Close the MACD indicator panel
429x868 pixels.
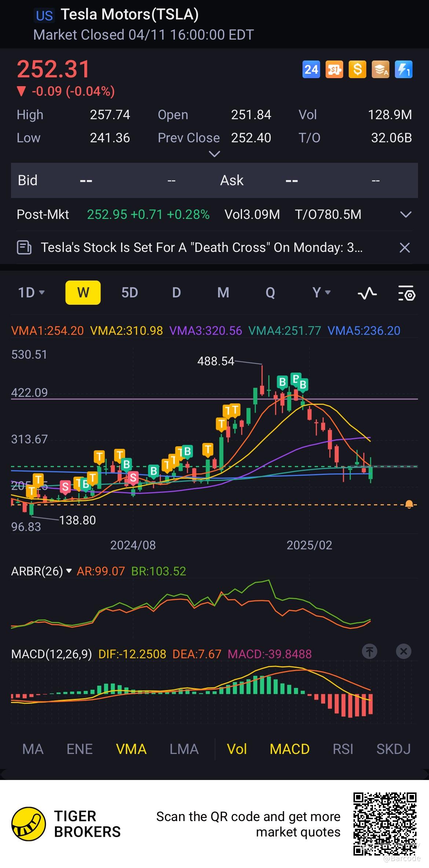[404, 651]
